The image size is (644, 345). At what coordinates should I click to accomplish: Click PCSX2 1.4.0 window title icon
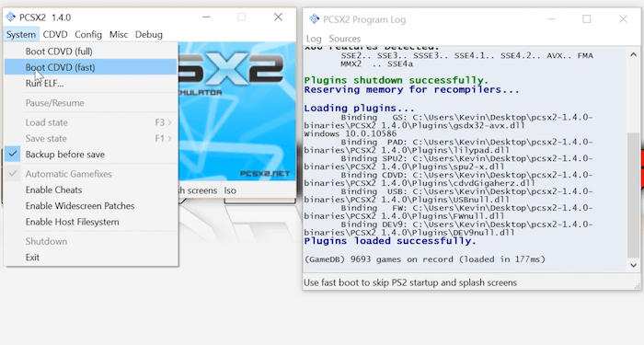[10, 17]
